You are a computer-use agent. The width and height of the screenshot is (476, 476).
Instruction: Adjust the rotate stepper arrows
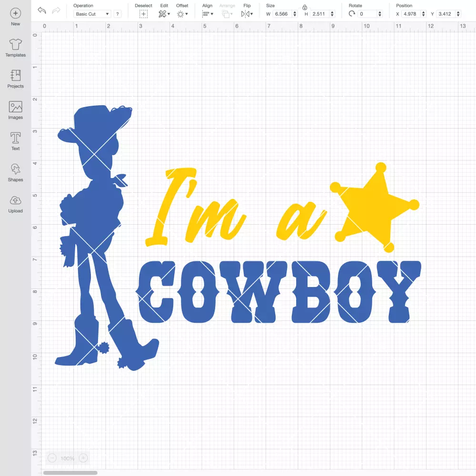[x=380, y=14]
